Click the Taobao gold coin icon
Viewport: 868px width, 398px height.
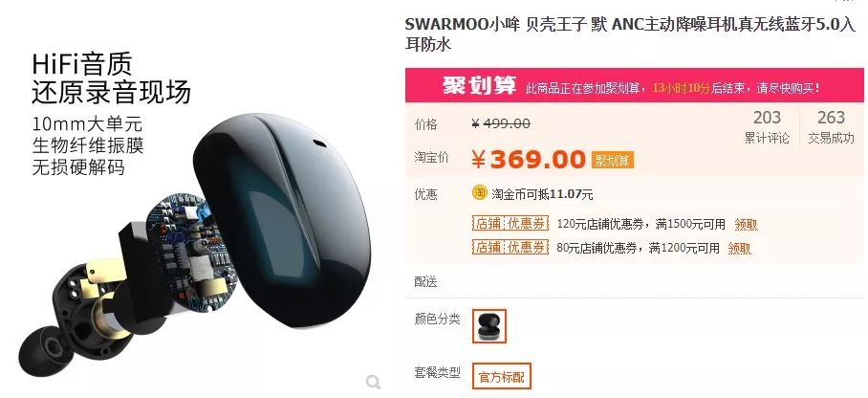[479, 193]
